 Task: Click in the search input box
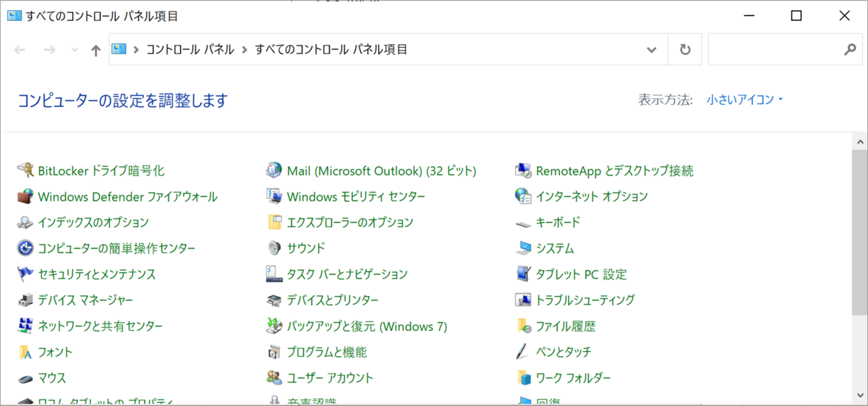point(774,50)
